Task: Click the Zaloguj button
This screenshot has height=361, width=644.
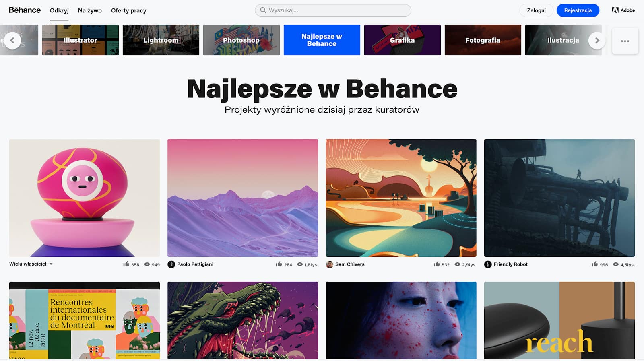Action: point(537,10)
